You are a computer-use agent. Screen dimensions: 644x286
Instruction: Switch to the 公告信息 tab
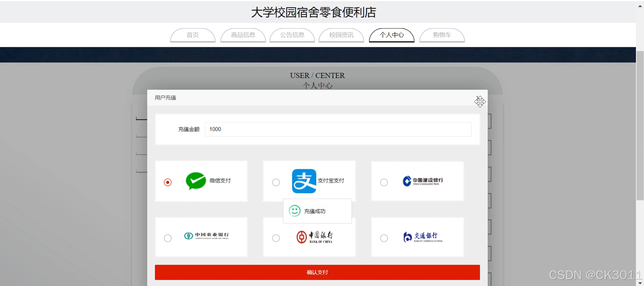[x=292, y=35]
